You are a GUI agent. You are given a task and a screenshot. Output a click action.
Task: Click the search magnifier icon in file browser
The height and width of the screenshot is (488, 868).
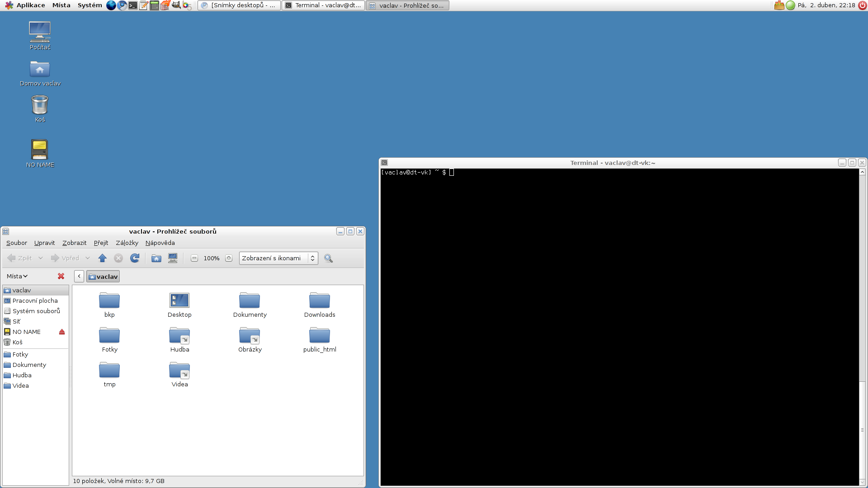point(329,258)
